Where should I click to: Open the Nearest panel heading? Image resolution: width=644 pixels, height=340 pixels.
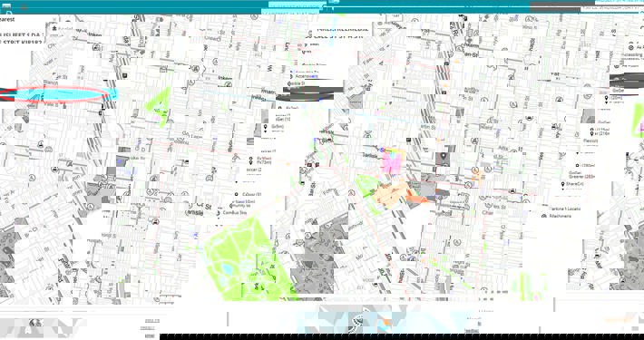click(7, 19)
